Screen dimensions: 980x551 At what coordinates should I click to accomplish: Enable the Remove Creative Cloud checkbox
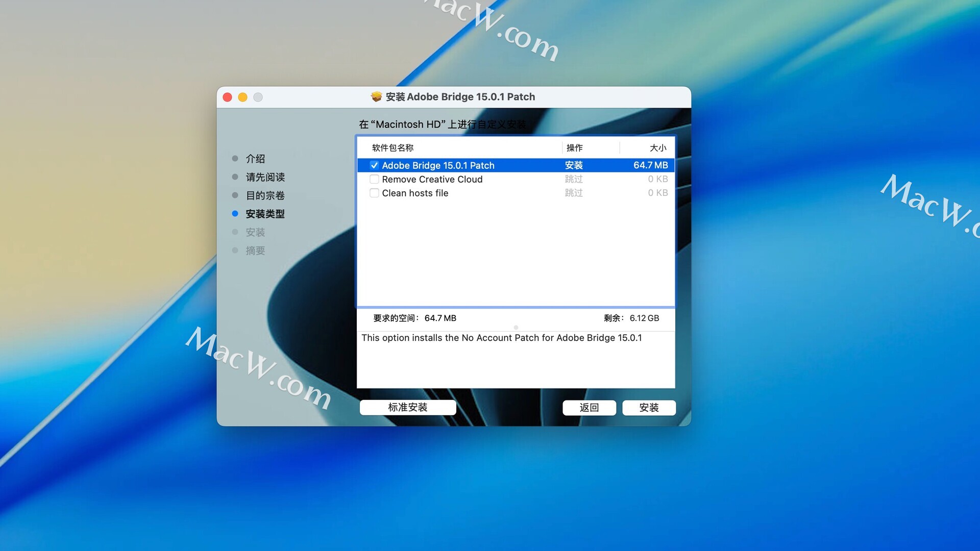(x=374, y=179)
